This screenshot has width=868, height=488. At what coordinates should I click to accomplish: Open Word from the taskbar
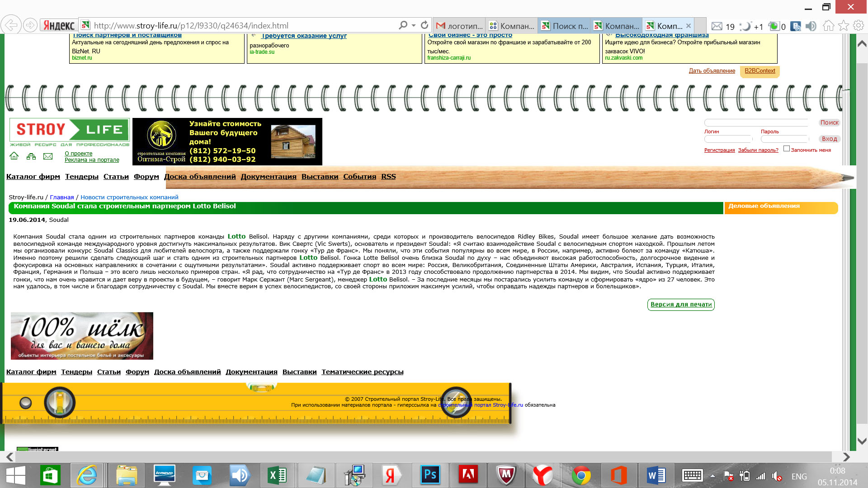click(x=656, y=475)
